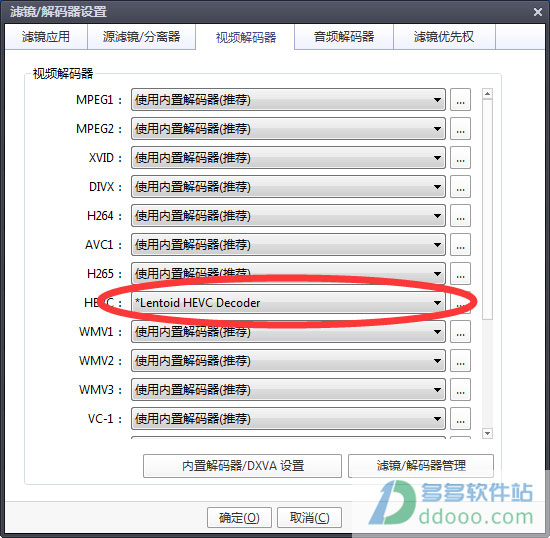Open the H265 decoder dropdown
The height and width of the screenshot is (538, 550).
click(288, 274)
